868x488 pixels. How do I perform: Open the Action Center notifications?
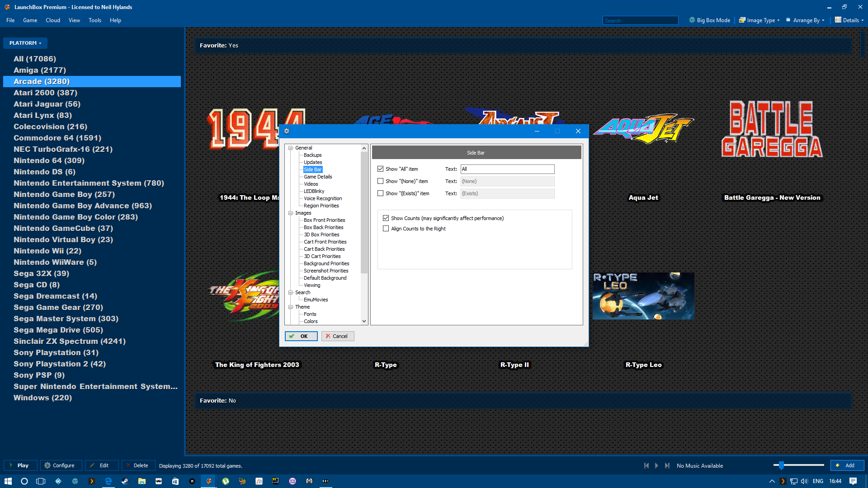pyautogui.click(x=853, y=481)
